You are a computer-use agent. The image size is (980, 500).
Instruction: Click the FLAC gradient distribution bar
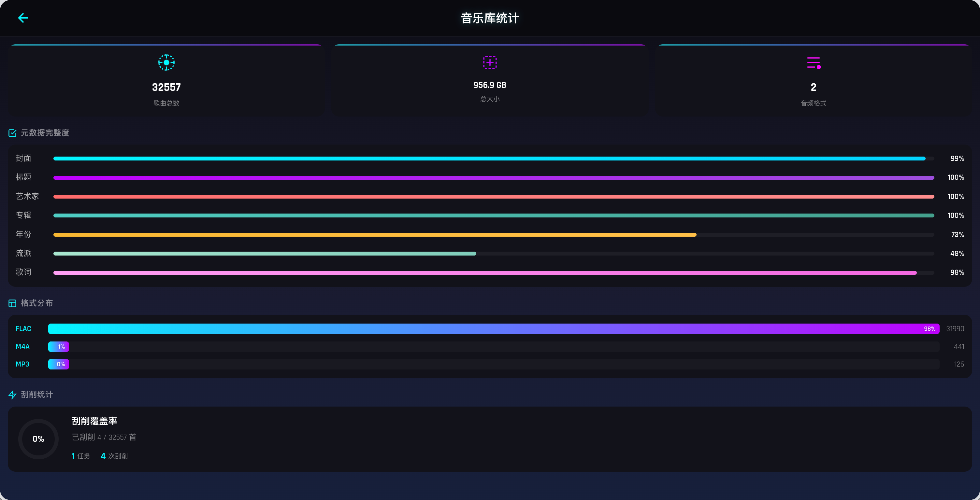point(494,329)
